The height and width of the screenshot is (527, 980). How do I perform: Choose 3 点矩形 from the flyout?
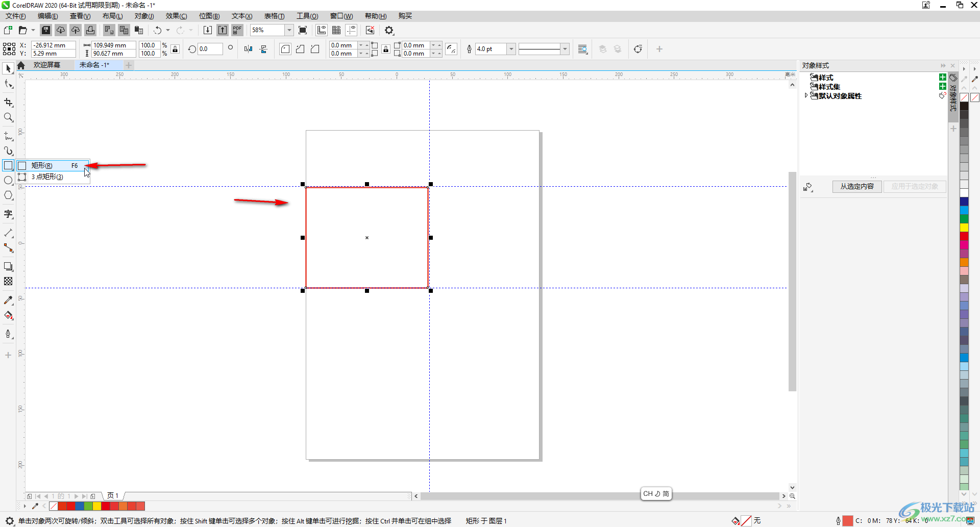point(47,177)
